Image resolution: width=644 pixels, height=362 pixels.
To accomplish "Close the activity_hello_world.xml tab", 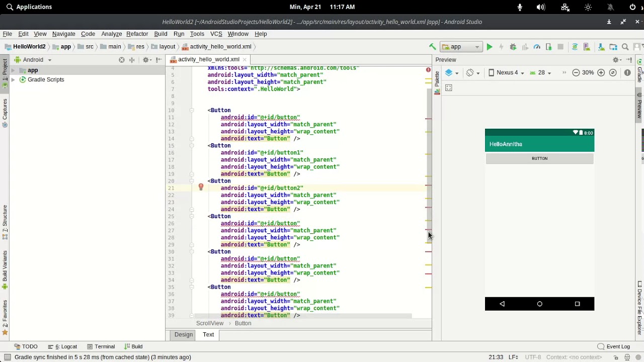I will [x=245, y=60].
